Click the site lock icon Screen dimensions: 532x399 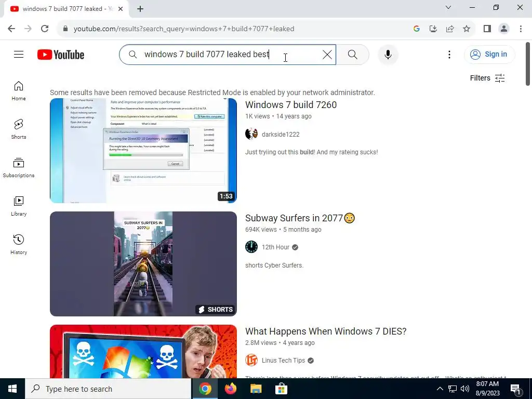click(x=65, y=29)
